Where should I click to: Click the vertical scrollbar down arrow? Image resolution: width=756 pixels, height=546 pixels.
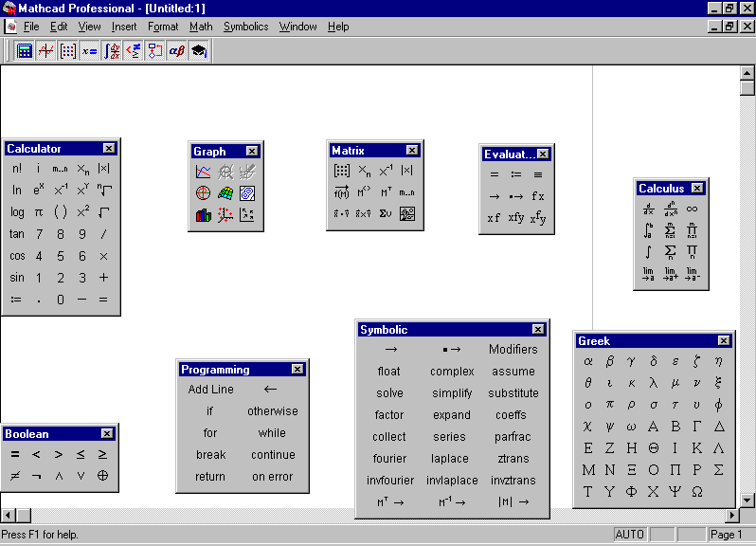tap(747, 500)
